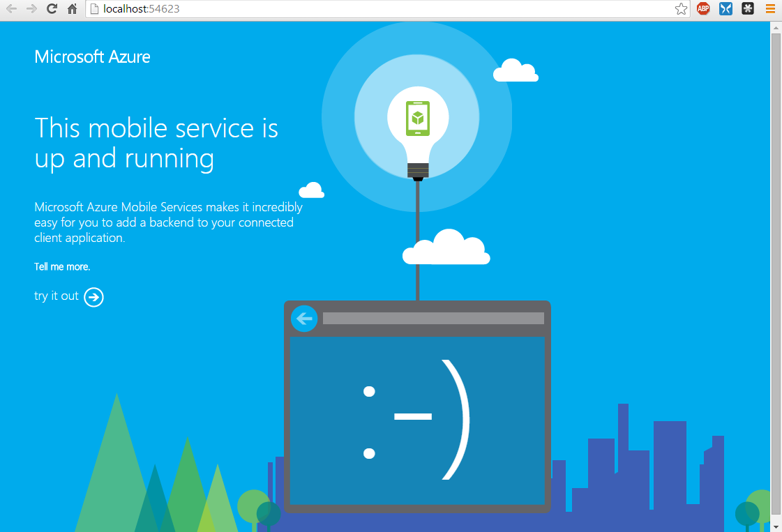
Task: Click the vertical scrollbar thumb
Action: 776,274
